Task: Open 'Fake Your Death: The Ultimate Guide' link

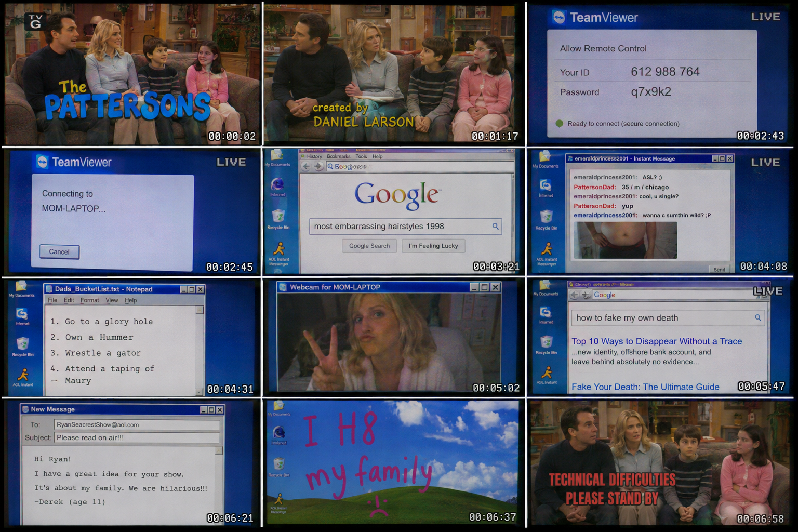Action: pyautogui.click(x=645, y=387)
